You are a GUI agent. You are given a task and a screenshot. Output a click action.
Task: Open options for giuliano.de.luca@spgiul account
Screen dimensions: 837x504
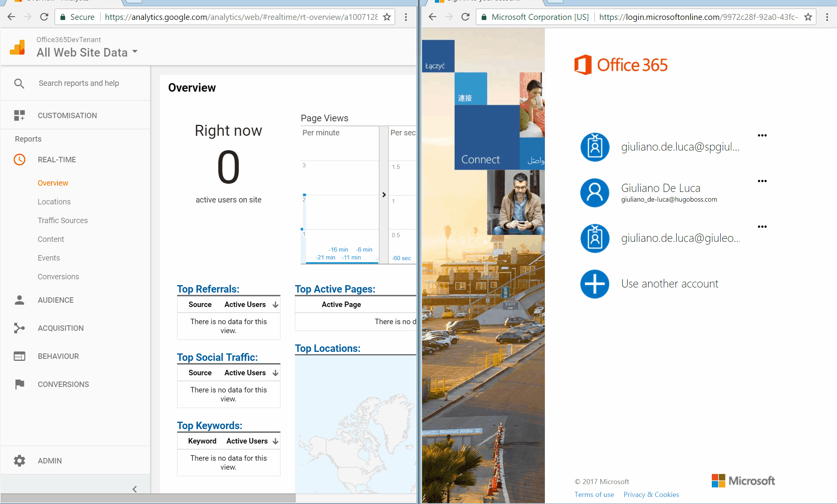tap(762, 136)
